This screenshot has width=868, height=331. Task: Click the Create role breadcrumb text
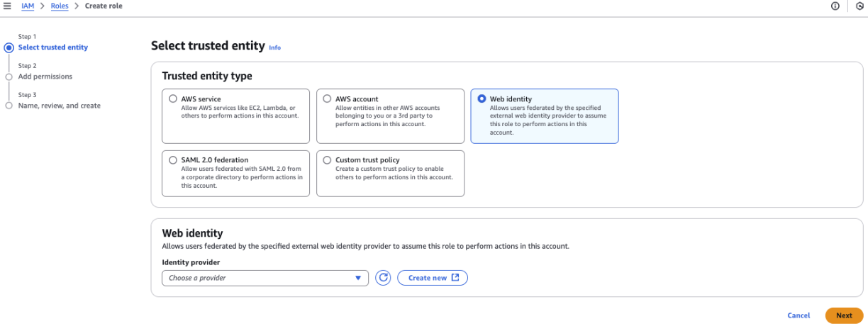104,6
